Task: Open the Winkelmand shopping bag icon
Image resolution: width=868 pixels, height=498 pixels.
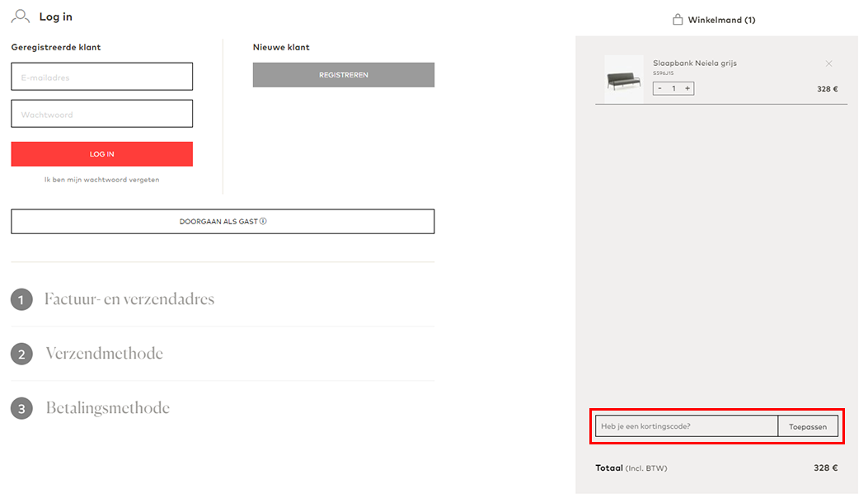Action: [x=678, y=20]
